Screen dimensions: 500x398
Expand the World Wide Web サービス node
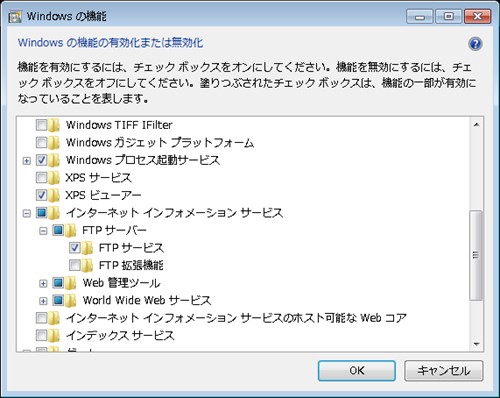point(43,301)
